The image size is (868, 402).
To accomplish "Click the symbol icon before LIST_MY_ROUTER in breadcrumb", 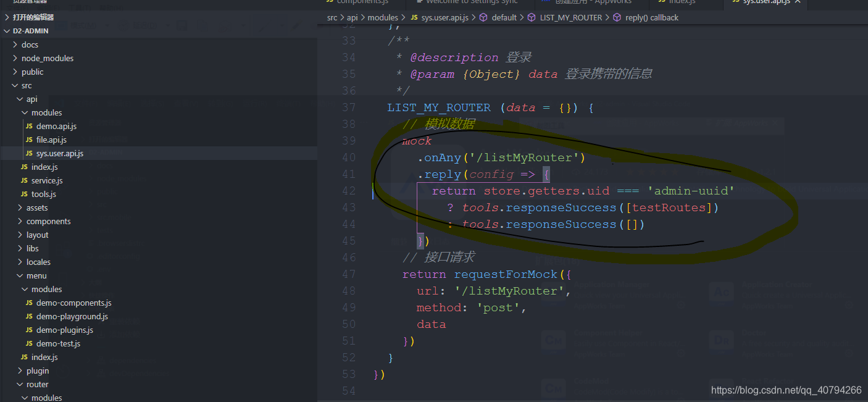I will pos(532,17).
